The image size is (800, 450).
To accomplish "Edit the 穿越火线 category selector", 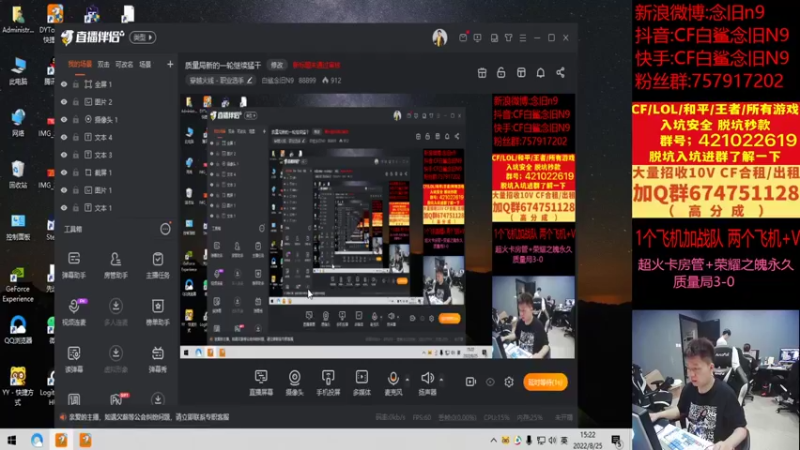I will tap(220, 80).
